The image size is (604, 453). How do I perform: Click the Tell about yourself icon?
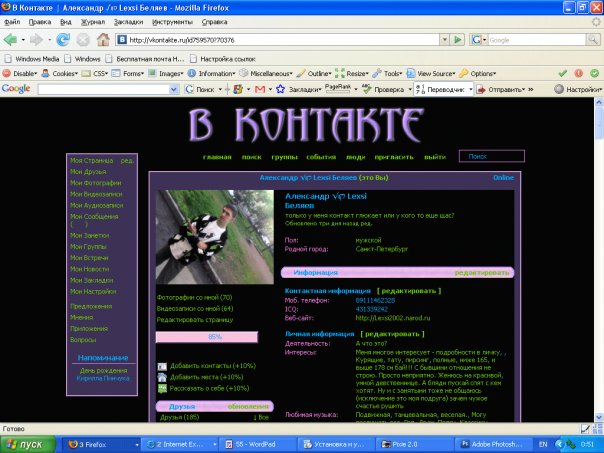(x=162, y=389)
